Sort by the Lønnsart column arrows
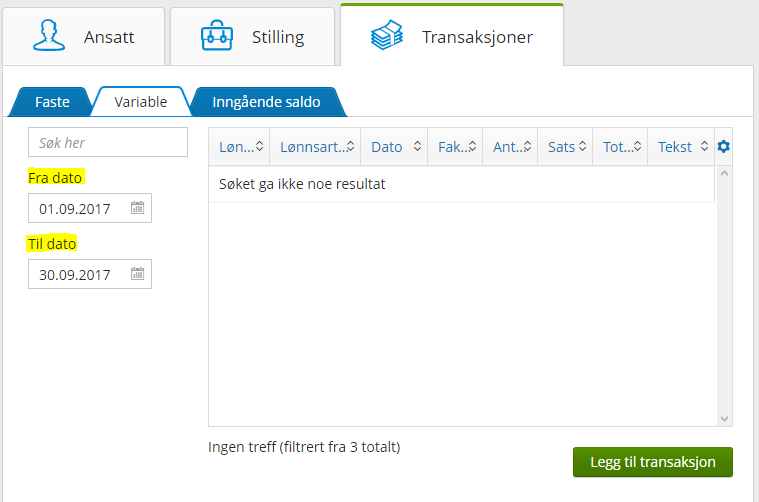The width and height of the screenshot is (759, 502). (x=349, y=147)
